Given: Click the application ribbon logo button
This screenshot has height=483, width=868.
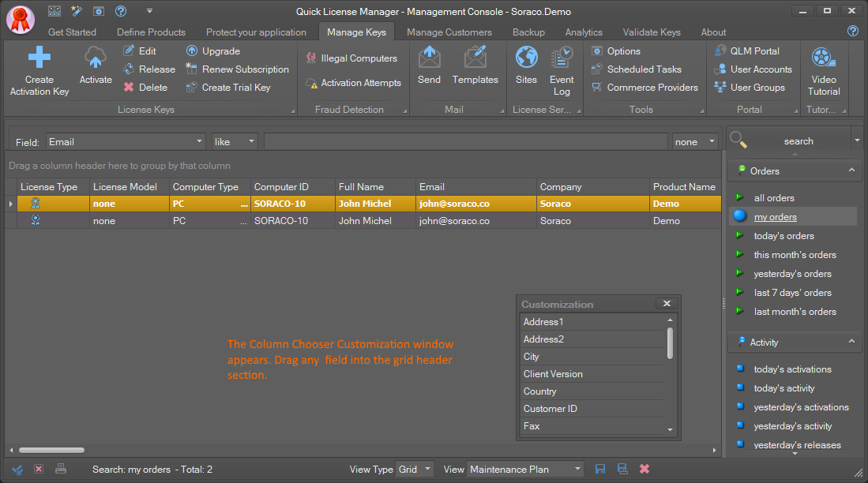Looking at the screenshot, I should click(x=21, y=20).
